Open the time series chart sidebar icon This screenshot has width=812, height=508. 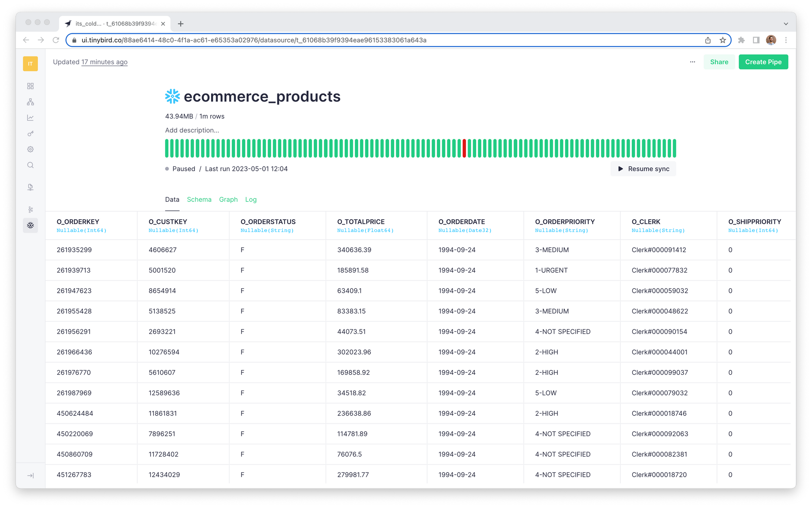tap(30, 118)
